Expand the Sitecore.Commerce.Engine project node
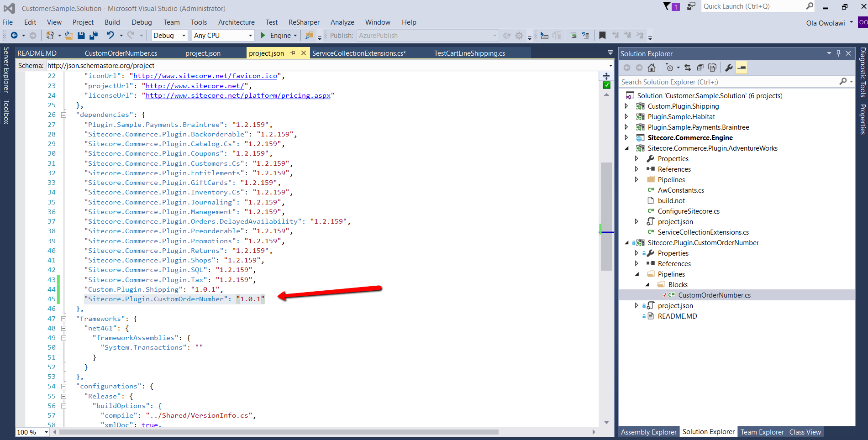 626,137
